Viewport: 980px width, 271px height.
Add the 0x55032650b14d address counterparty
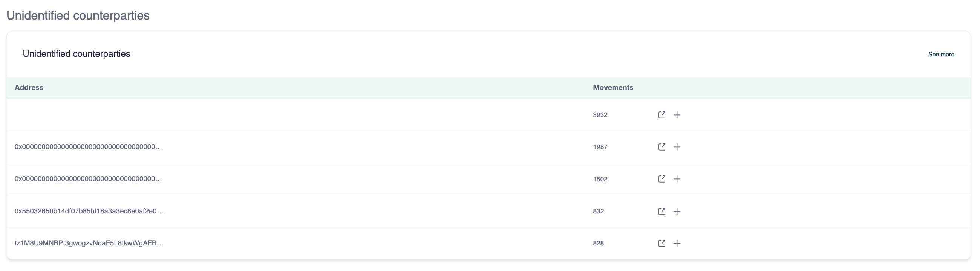(677, 211)
